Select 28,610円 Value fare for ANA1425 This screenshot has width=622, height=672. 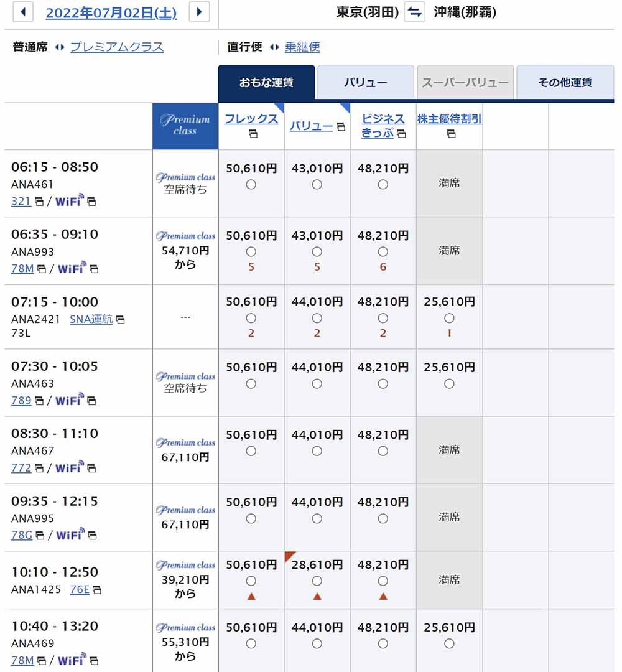click(317, 582)
